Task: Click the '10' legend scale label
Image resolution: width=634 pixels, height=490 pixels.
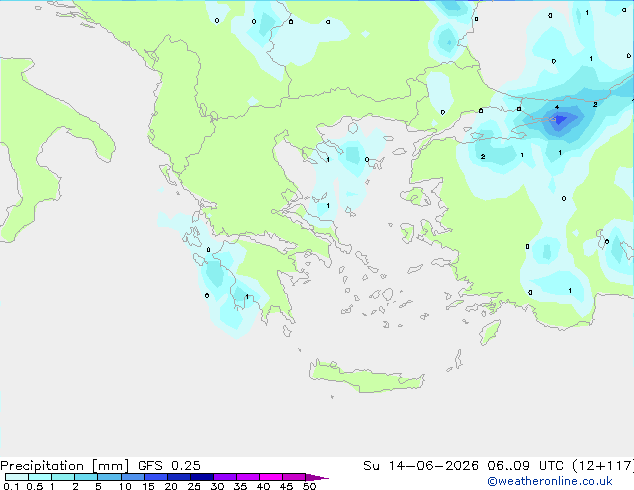Action: (x=125, y=486)
